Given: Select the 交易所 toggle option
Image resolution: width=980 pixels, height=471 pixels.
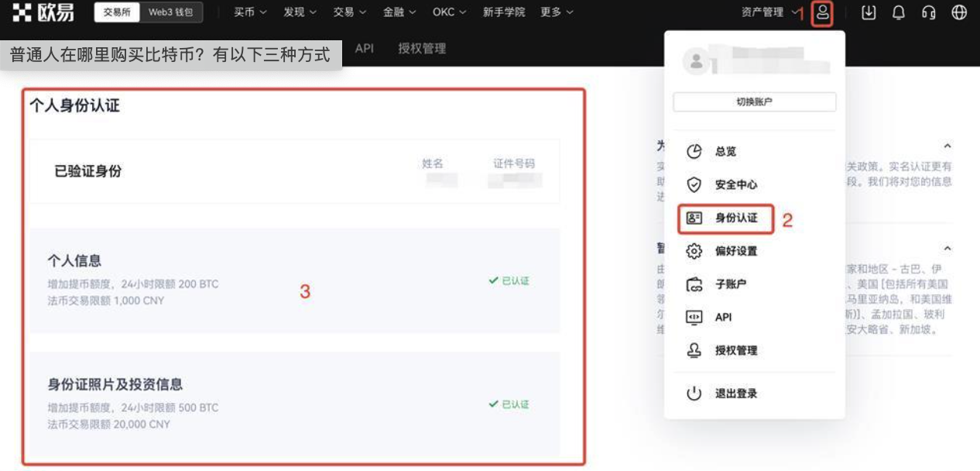Looking at the screenshot, I should [x=117, y=12].
